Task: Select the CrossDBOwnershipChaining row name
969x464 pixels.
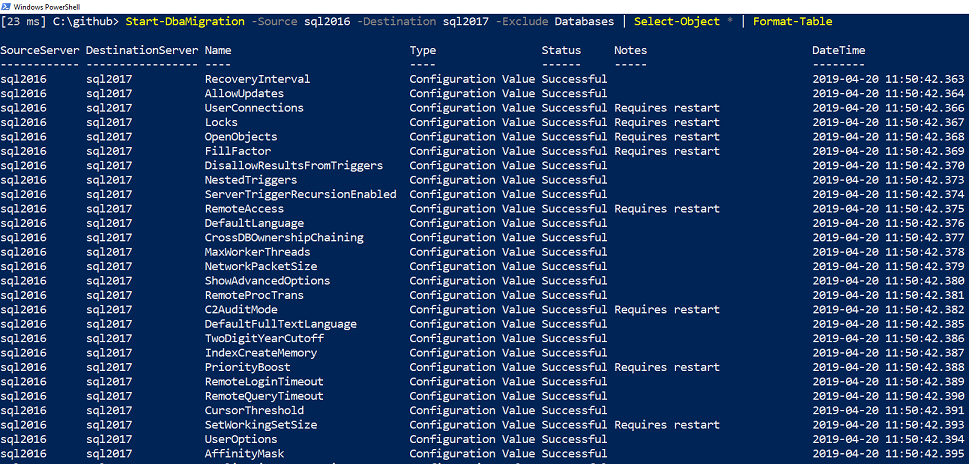Action: point(284,238)
